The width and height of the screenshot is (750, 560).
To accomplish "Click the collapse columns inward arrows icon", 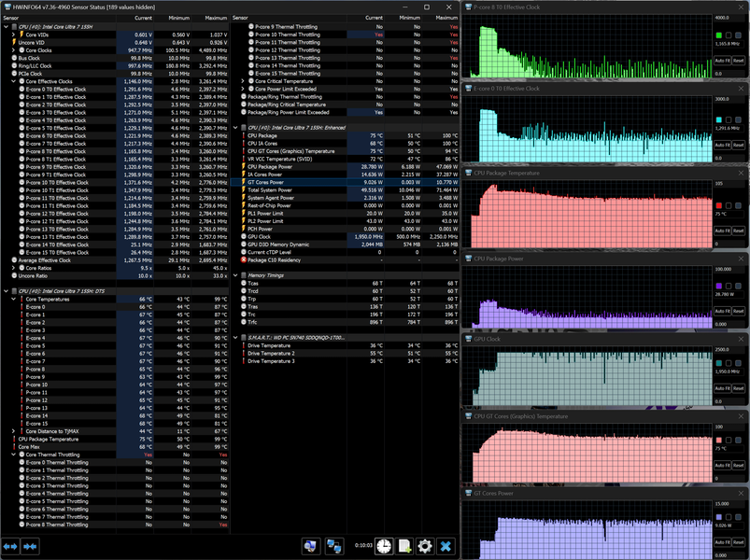I will click(30, 546).
